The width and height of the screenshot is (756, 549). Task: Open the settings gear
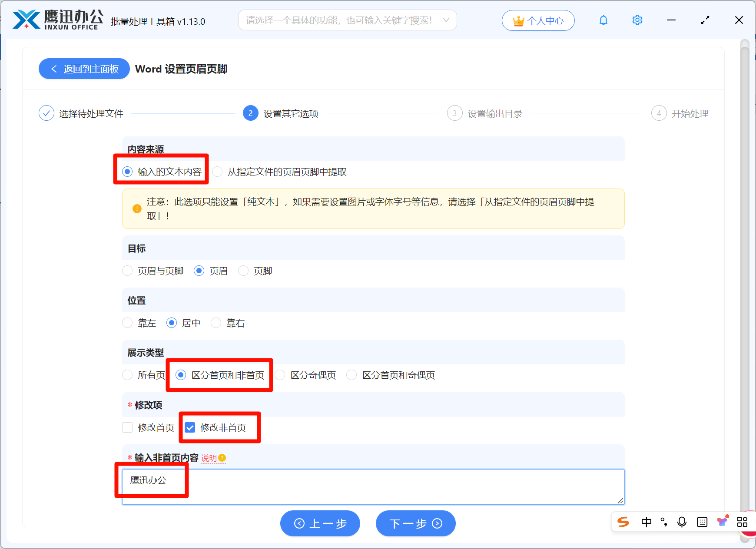pyautogui.click(x=637, y=20)
